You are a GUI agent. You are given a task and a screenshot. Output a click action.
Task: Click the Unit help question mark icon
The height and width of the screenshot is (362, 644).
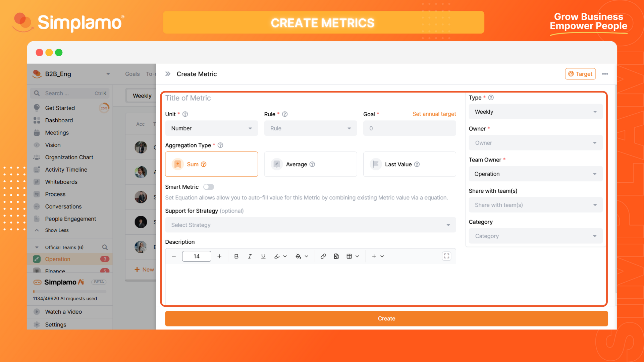click(185, 114)
